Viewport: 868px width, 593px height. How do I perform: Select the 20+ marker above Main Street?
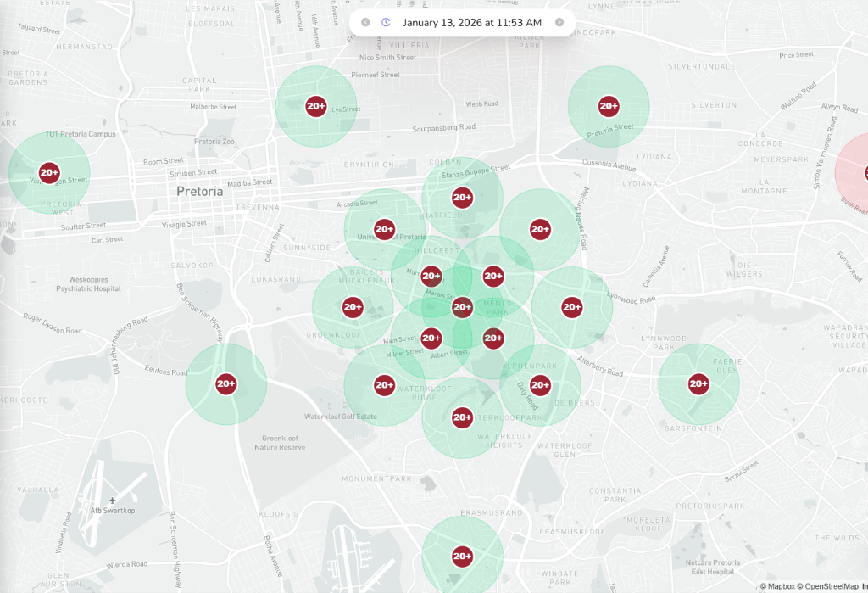pyautogui.click(x=431, y=338)
